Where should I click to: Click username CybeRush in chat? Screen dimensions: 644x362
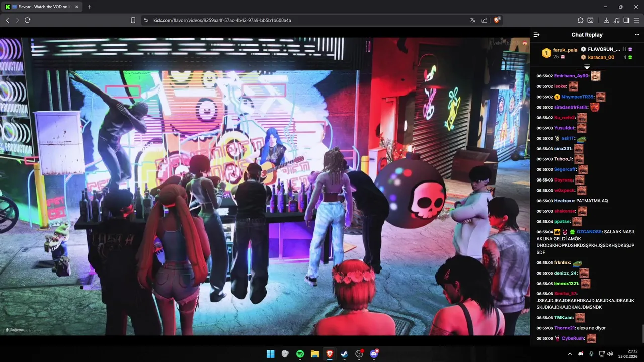coord(573,338)
